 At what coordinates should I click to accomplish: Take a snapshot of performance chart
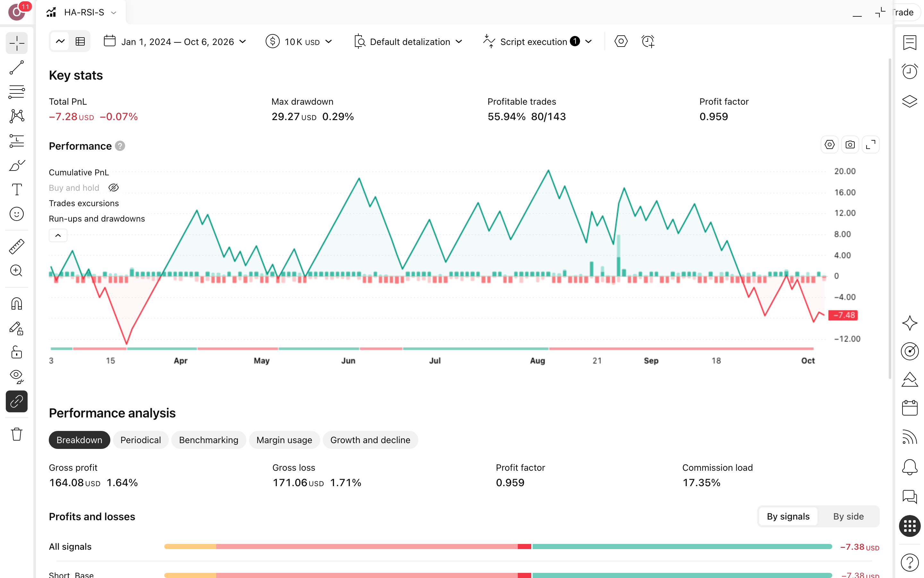coord(850,145)
